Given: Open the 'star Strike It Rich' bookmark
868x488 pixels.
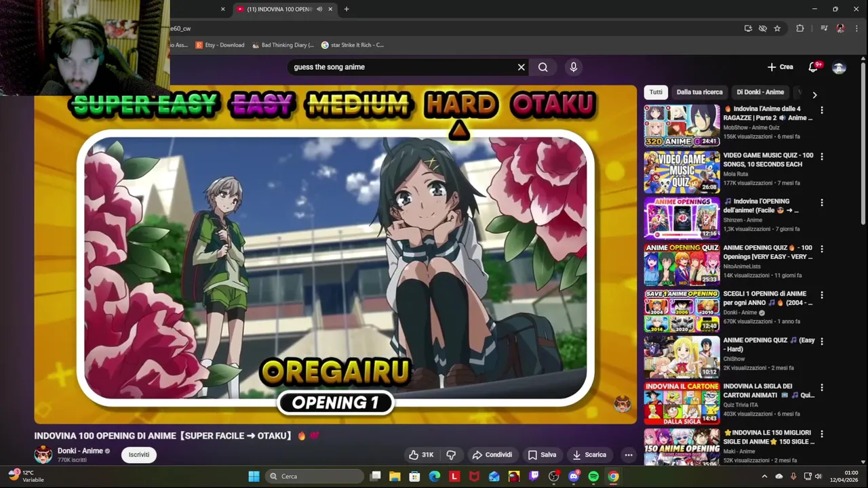Looking at the screenshot, I should pyautogui.click(x=353, y=45).
